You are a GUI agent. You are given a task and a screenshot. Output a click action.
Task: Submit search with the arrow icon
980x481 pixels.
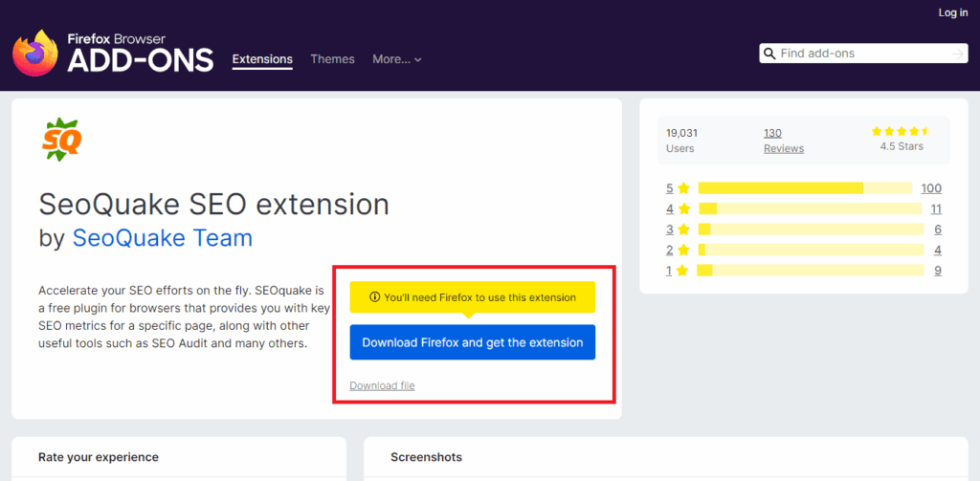(957, 55)
